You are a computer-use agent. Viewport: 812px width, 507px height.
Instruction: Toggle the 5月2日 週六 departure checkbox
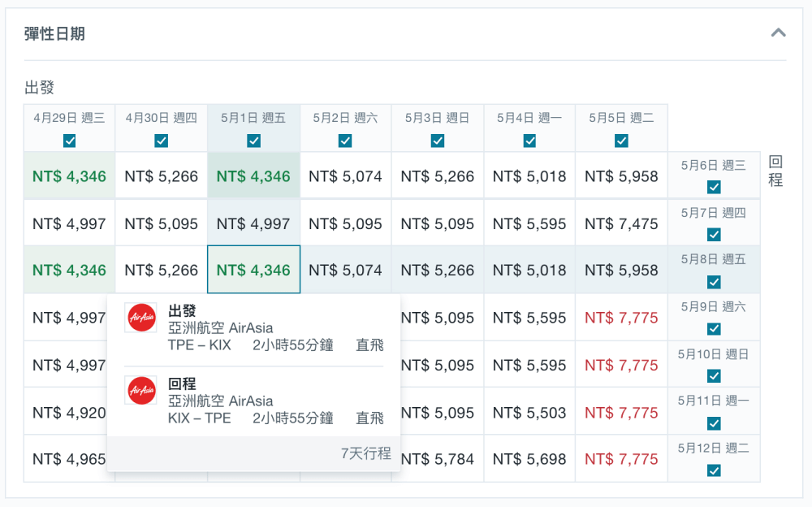[345, 141]
